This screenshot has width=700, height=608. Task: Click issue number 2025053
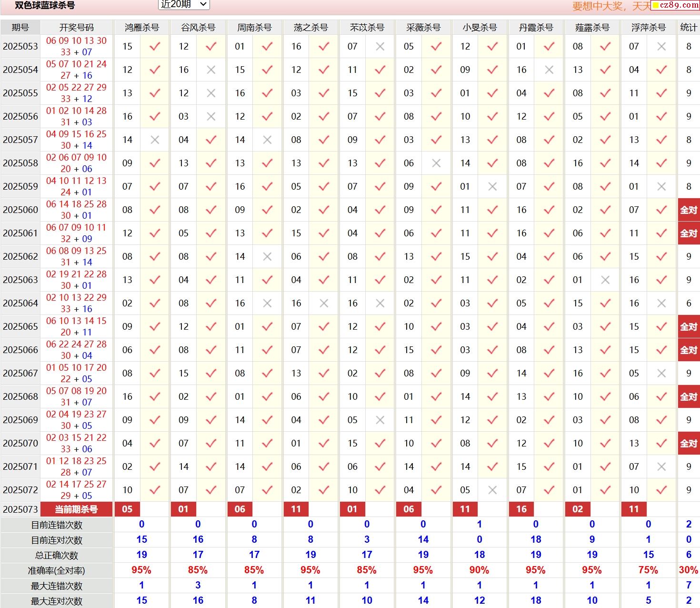tap(20, 46)
